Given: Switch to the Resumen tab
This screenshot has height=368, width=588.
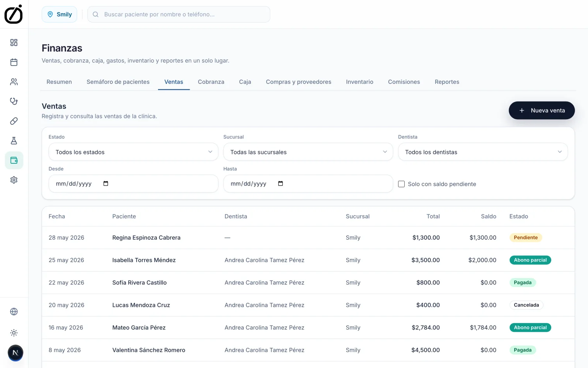Looking at the screenshot, I should point(59,82).
